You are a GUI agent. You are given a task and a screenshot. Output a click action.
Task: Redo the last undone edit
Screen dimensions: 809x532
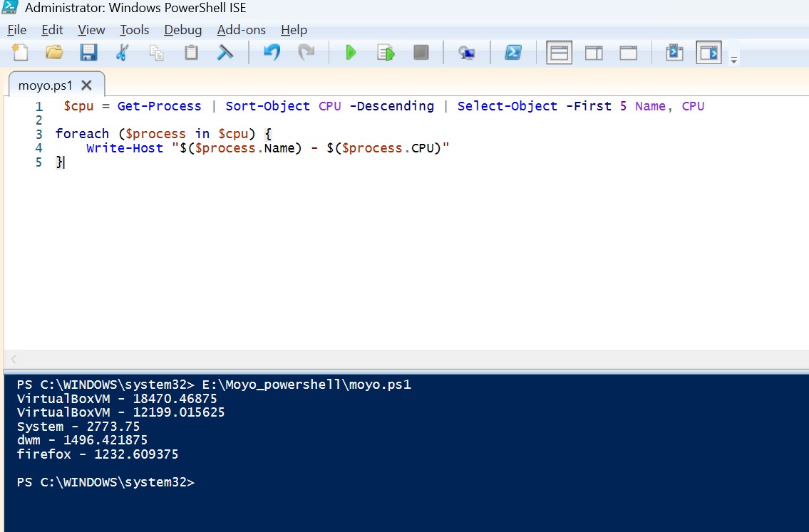pyautogui.click(x=306, y=52)
